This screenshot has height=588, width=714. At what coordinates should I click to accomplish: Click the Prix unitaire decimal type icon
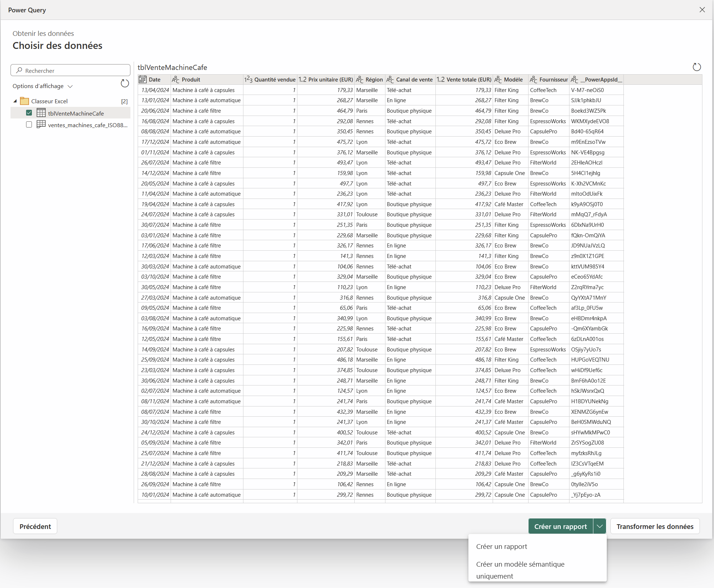coord(302,80)
